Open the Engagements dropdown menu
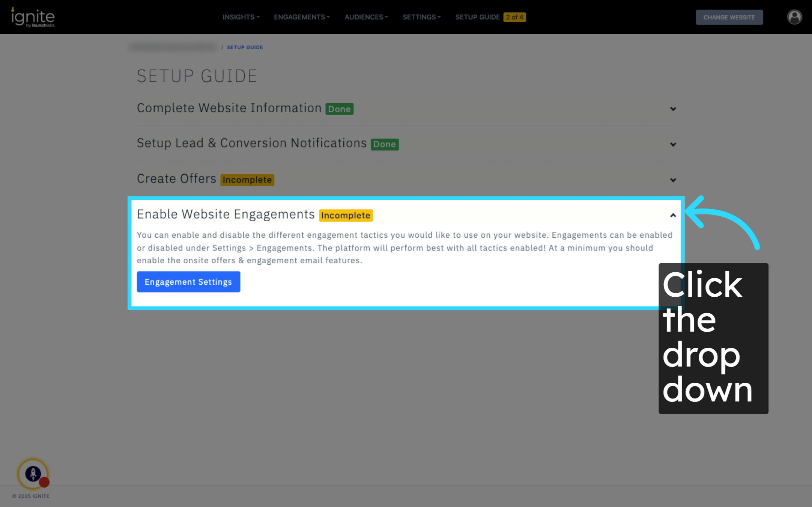The height and width of the screenshot is (507, 812). coord(302,17)
